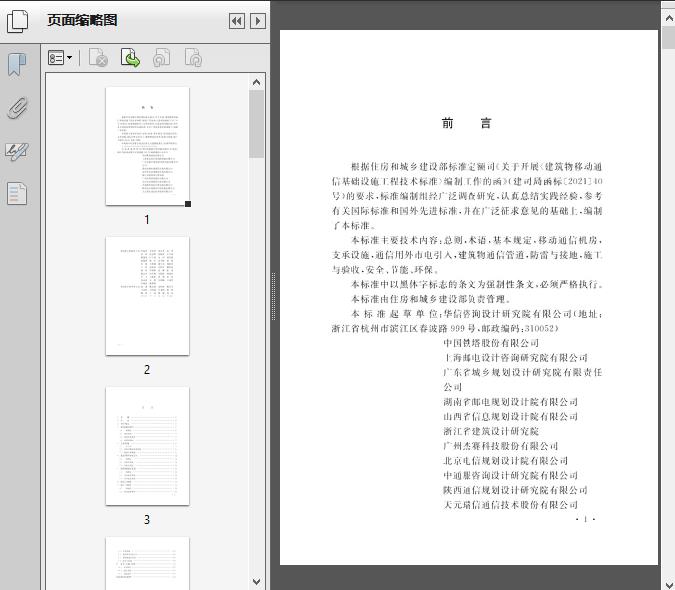Click the thumbnail panel scrollbar thumb
The image size is (675, 590).
pyautogui.click(x=257, y=124)
